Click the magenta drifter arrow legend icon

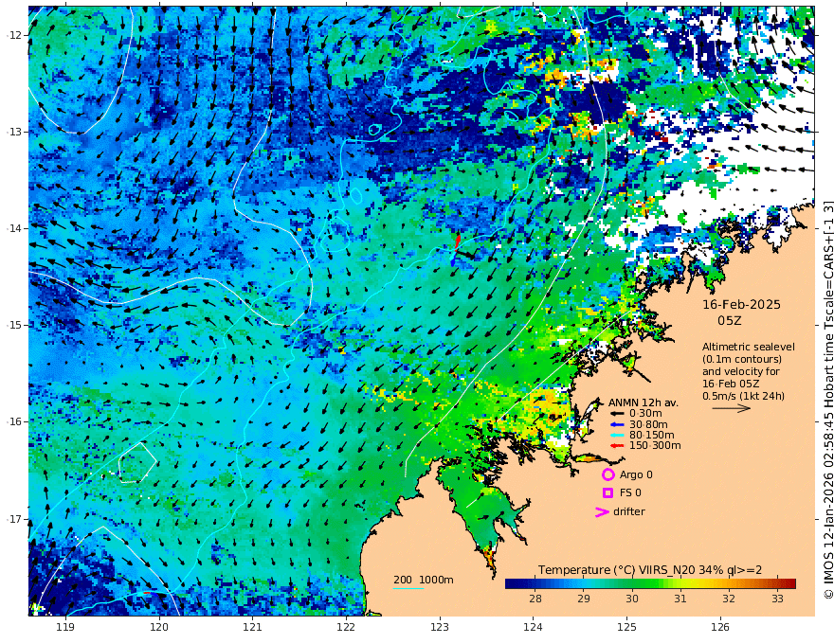point(602,511)
